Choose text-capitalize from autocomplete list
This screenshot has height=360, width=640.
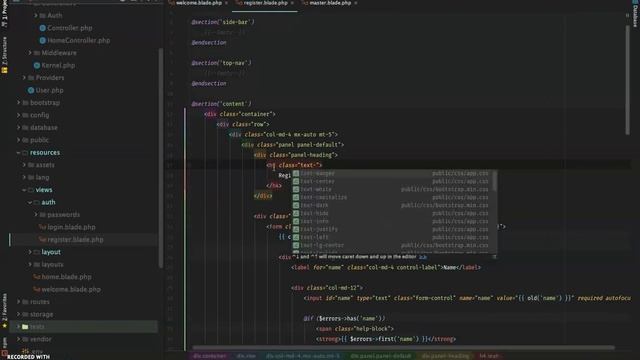[x=394, y=198]
